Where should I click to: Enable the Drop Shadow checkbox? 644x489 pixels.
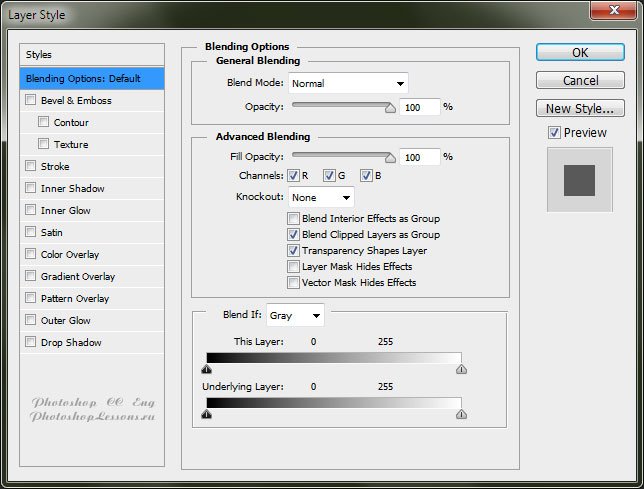(31, 342)
